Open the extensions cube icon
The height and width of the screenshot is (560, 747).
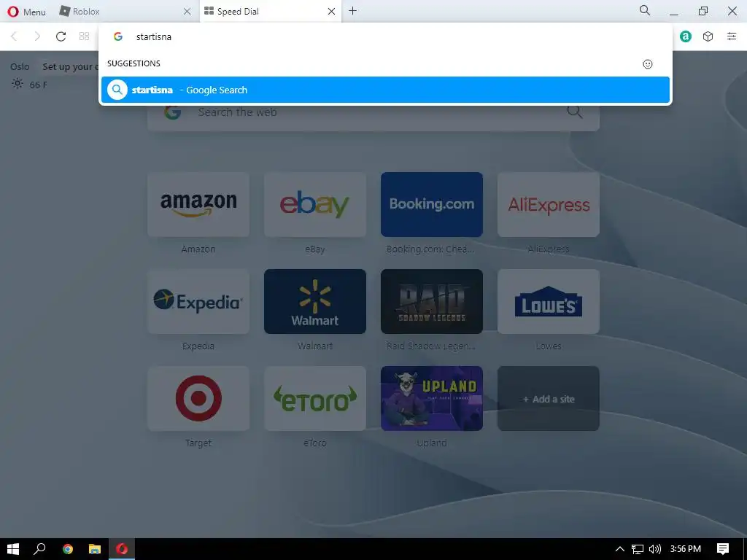[708, 36]
